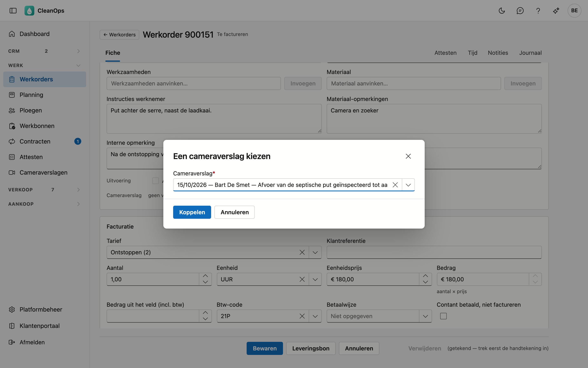Open the BE user avatar menu
This screenshot has width=588, height=368.
574,10
